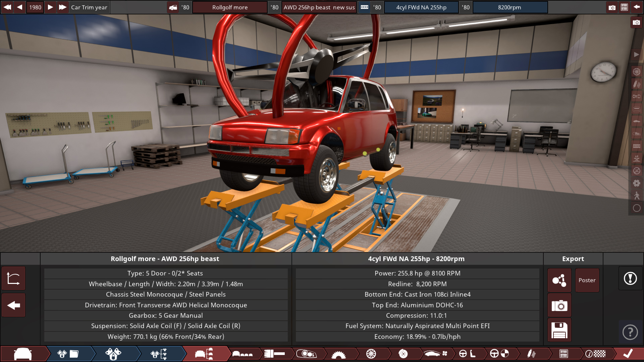Open the interior steering wheel and seat tab

coord(467,354)
